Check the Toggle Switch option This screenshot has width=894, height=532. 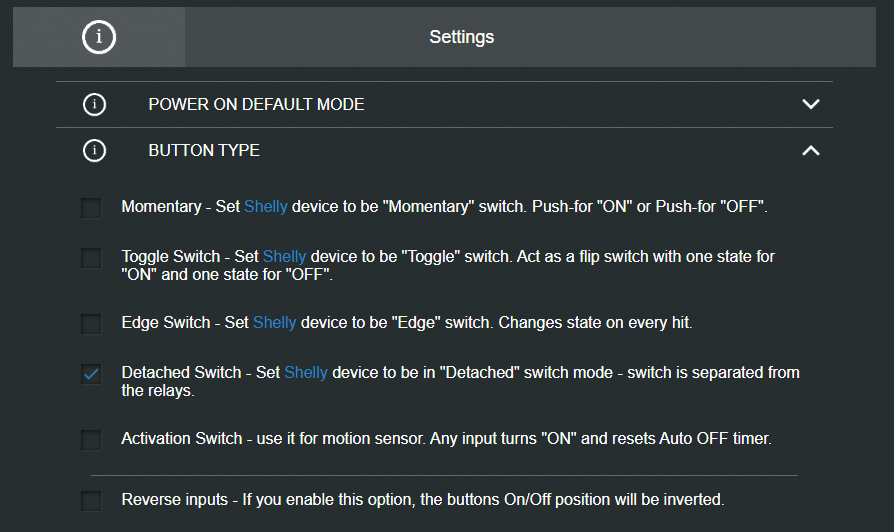pyautogui.click(x=91, y=258)
